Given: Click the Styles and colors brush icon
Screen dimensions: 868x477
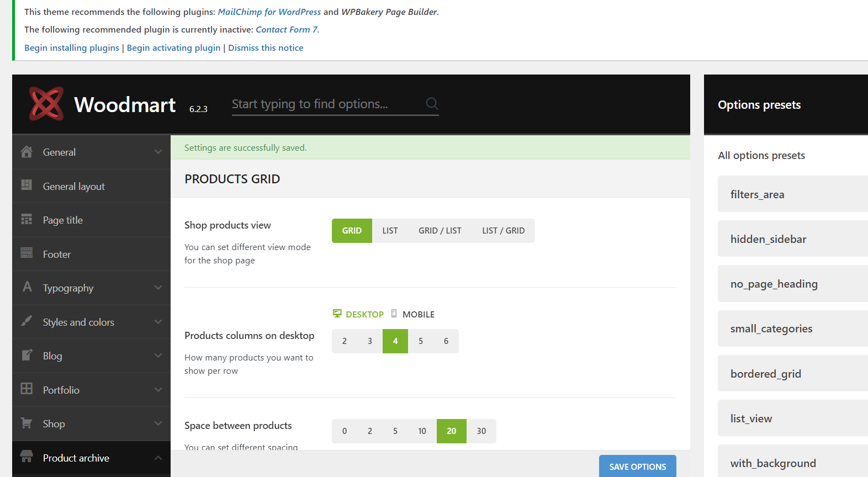Looking at the screenshot, I should [27, 321].
